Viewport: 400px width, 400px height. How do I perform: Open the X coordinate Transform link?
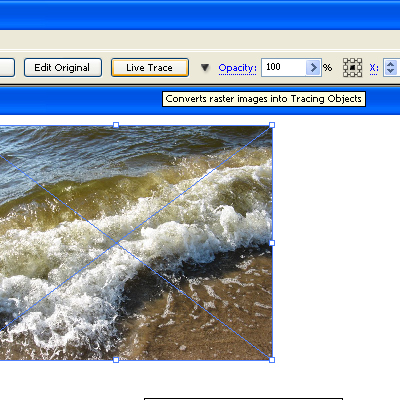[x=374, y=68]
